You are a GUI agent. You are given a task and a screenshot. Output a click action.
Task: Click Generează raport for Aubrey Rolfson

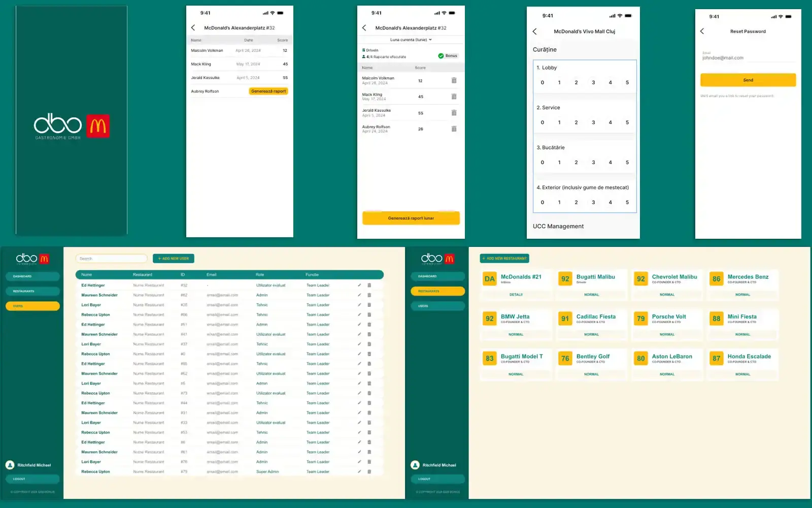coord(268,91)
